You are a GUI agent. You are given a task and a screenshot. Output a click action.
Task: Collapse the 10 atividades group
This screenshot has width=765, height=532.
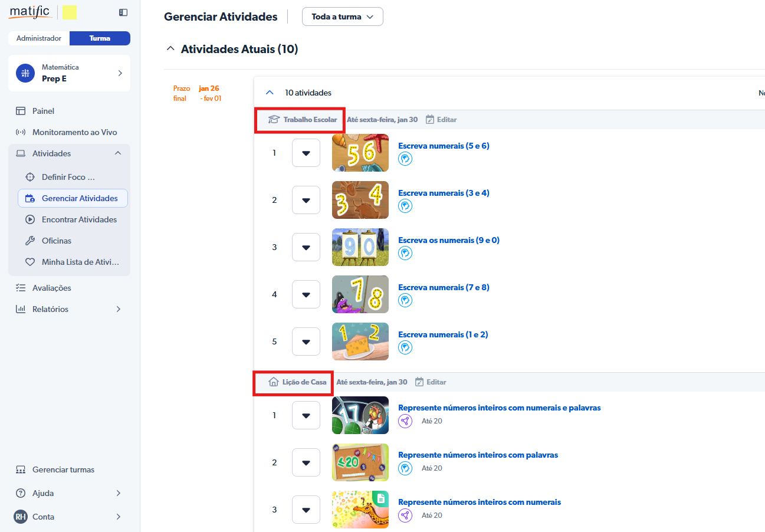pyautogui.click(x=270, y=93)
